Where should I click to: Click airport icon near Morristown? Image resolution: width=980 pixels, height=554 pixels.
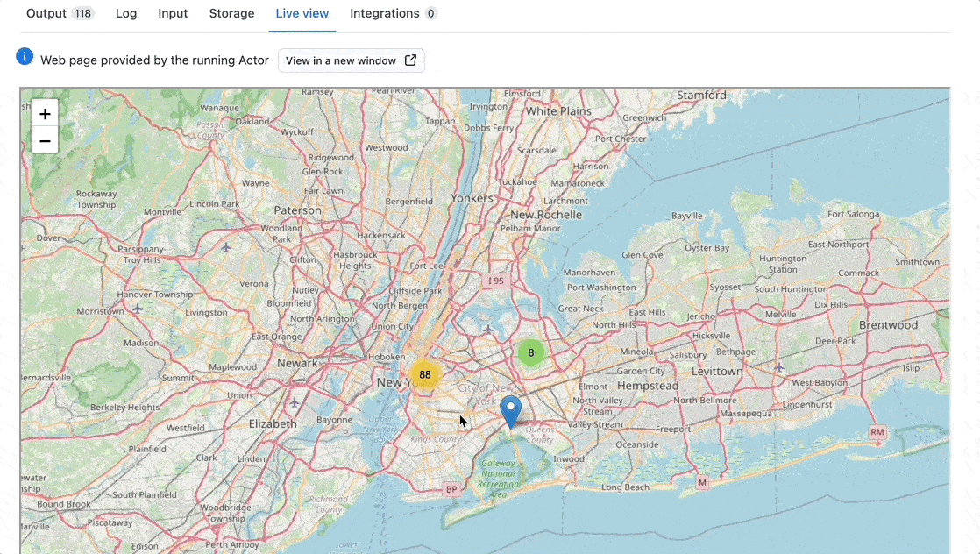coord(138,309)
